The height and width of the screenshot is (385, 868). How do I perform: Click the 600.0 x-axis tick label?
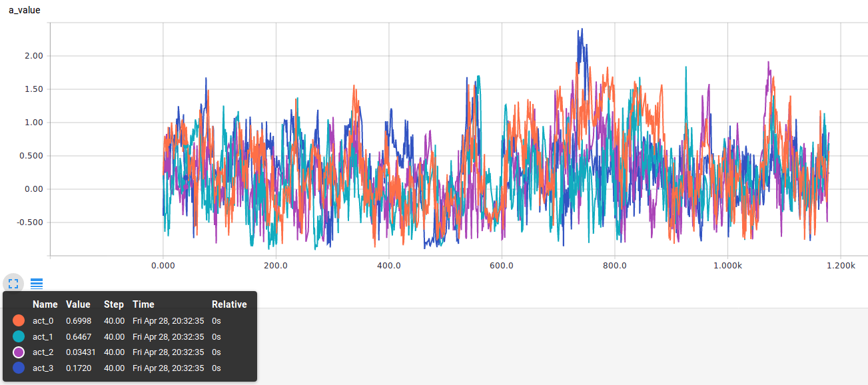pyautogui.click(x=501, y=266)
